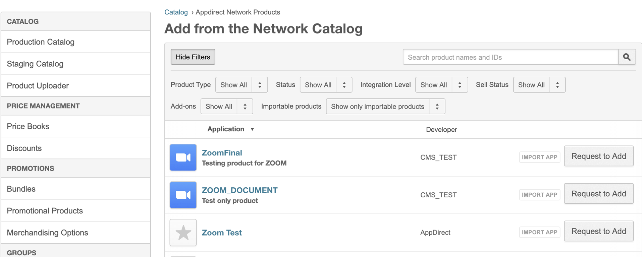The width and height of the screenshot is (644, 257).
Task: Go to Price Books in sidebar
Action: pos(28,126)
